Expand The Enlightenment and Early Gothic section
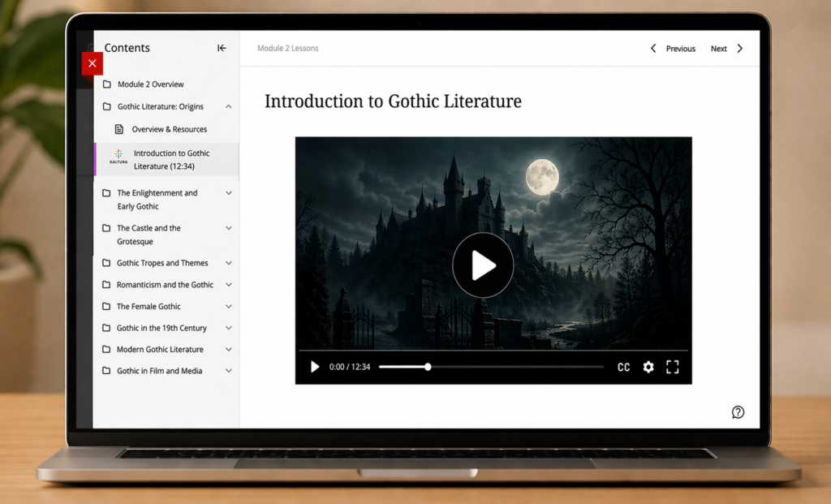The height and width of the screenshot is (504, 831). 228,193
